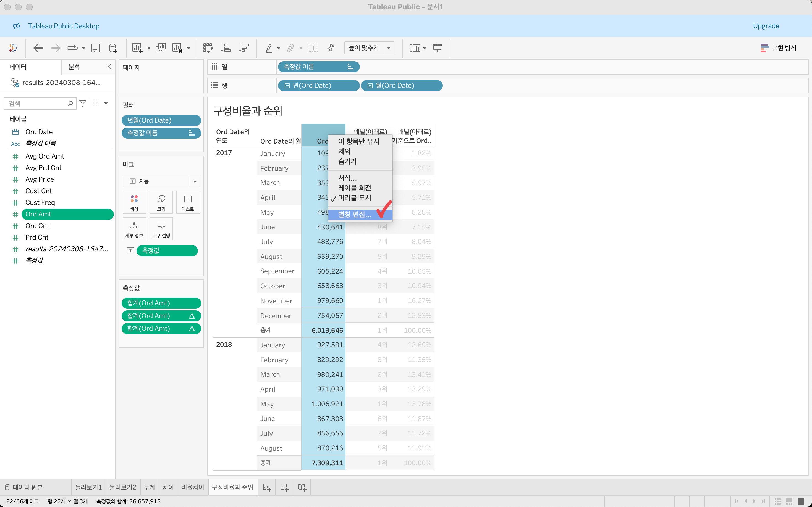
Task: Click the sort ascending toolbar icon
Action: click(x=226, y=48)
